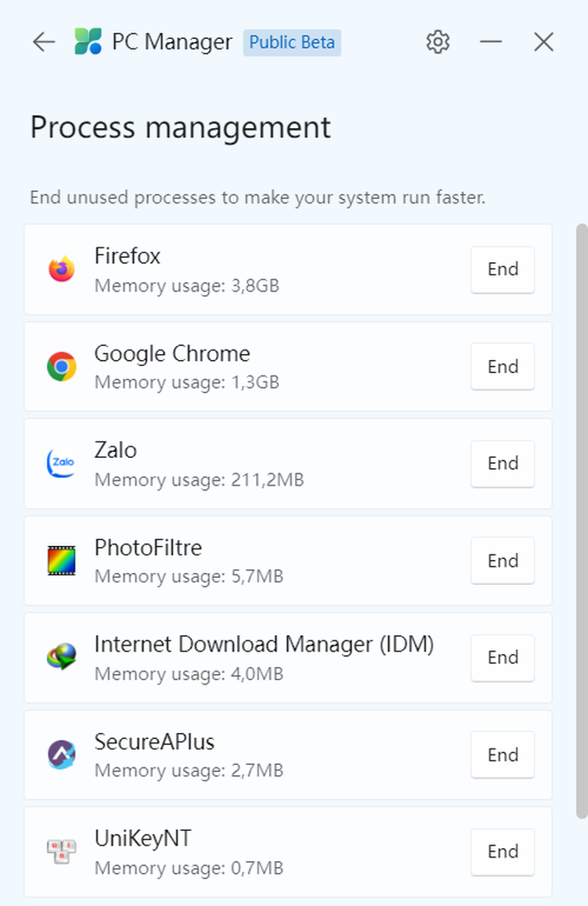Click the back arrow

pyautogui.click(x=42, y=42)
